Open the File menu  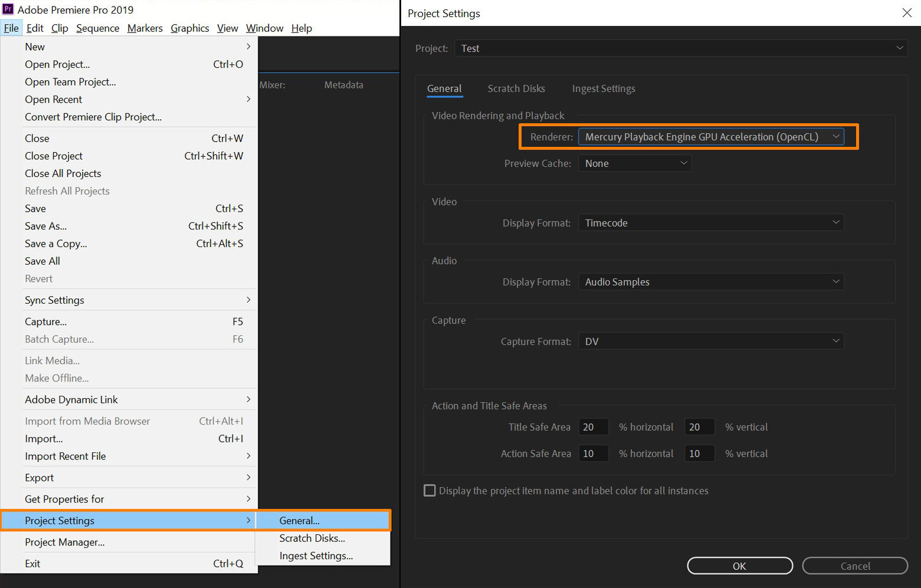(11, 28)
